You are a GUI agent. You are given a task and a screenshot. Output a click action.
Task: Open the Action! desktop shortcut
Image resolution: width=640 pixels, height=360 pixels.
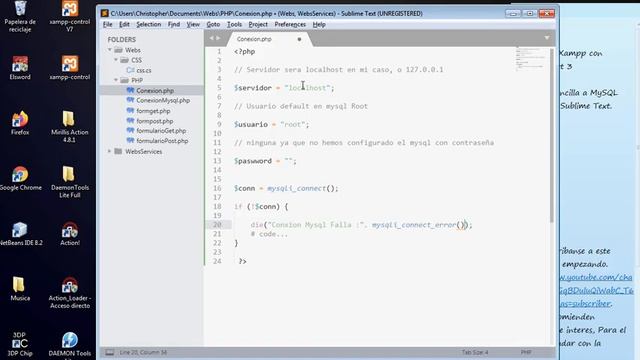click(70, 234)
